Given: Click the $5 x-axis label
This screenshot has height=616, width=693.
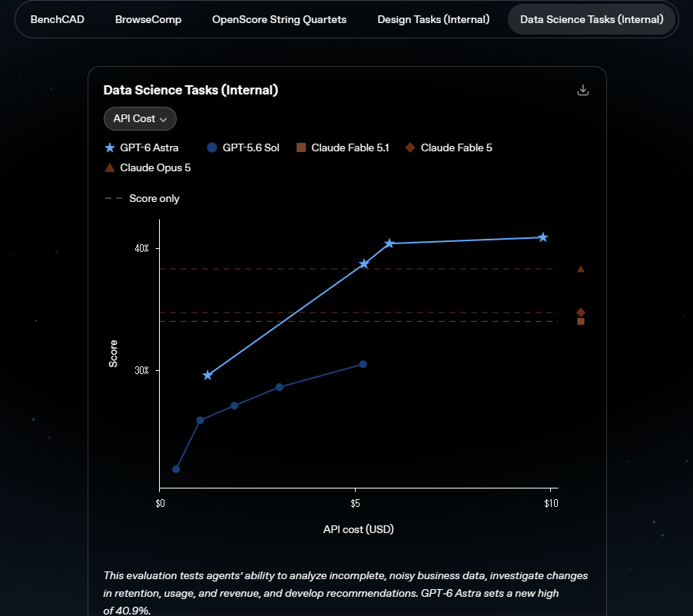Looking at the screenshot, I should click(356, 503).
